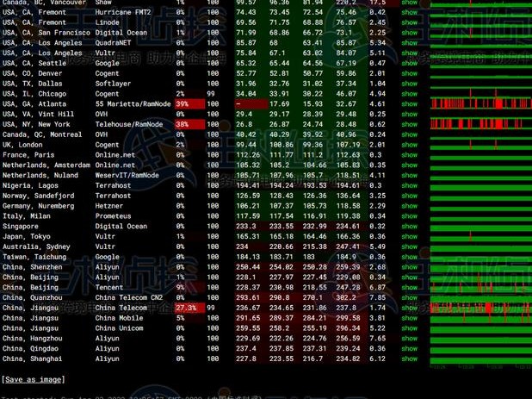
Task: Click the green graph for Shanghai Aliyun row
Action: [x=480, y=359]
